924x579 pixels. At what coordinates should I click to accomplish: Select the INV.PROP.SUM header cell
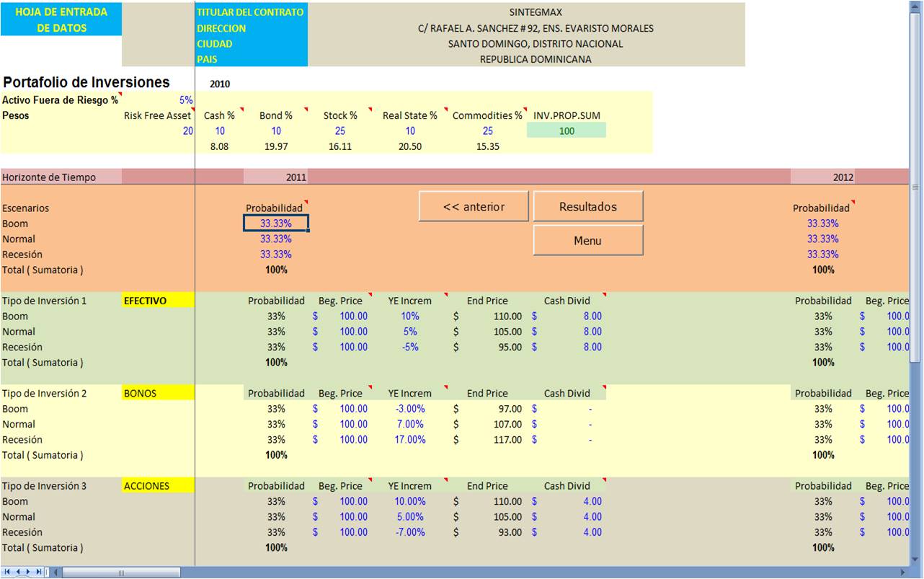point(567,115)
